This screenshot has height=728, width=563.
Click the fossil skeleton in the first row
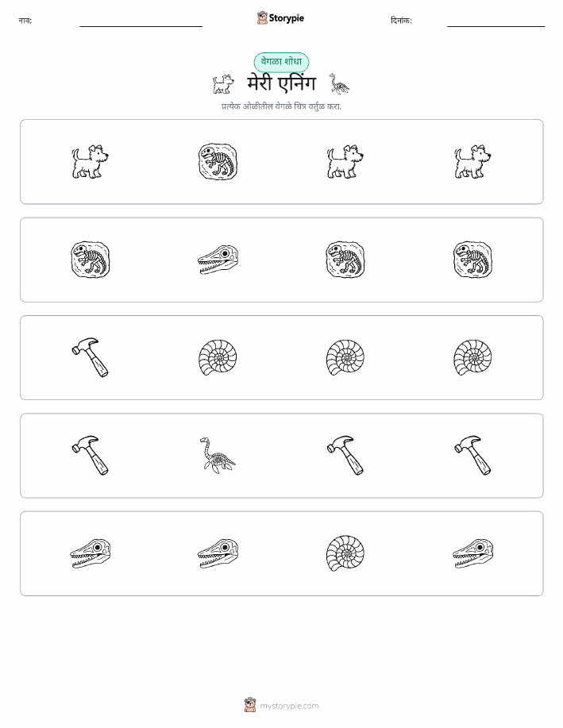click(218, 162)
